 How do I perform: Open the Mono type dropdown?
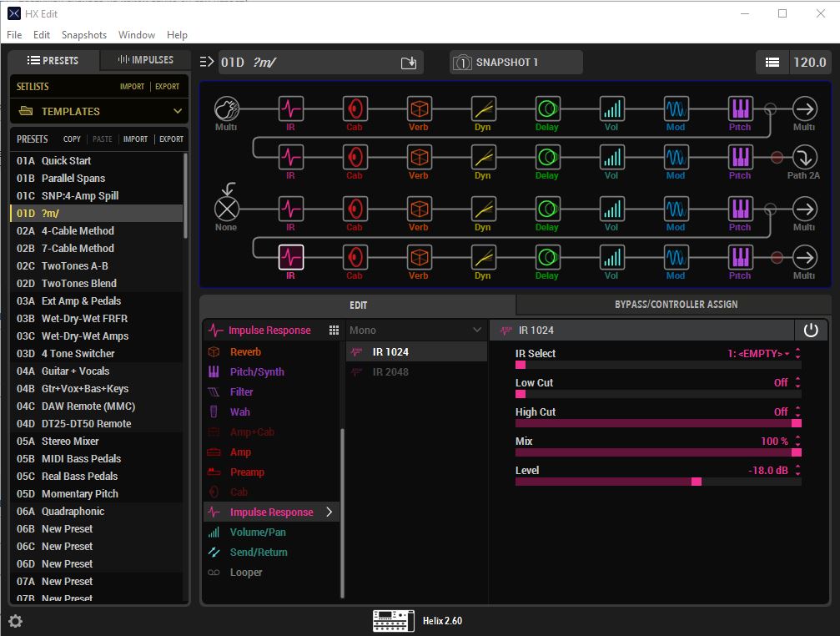click(415, 330)
